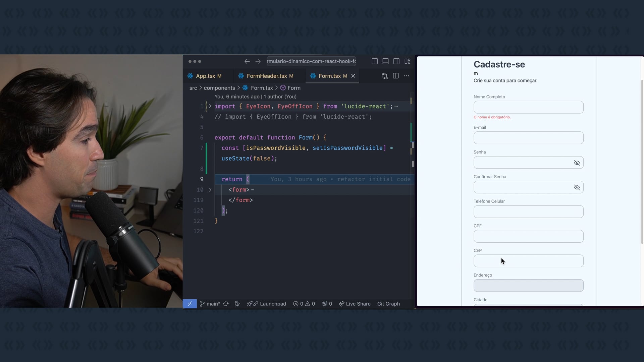Expand the folded import on line 1
This screenshot has height=362, width=644.
(210, 106)
